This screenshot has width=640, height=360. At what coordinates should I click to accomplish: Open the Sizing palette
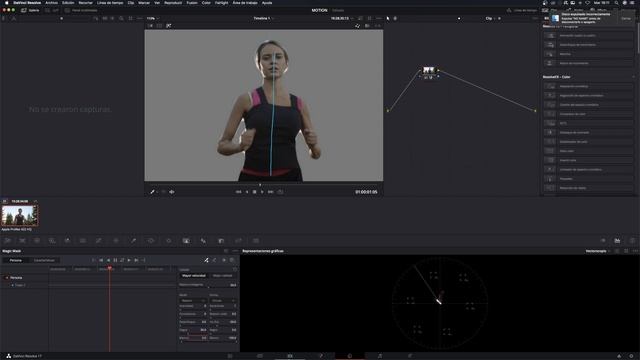[238, 241]
